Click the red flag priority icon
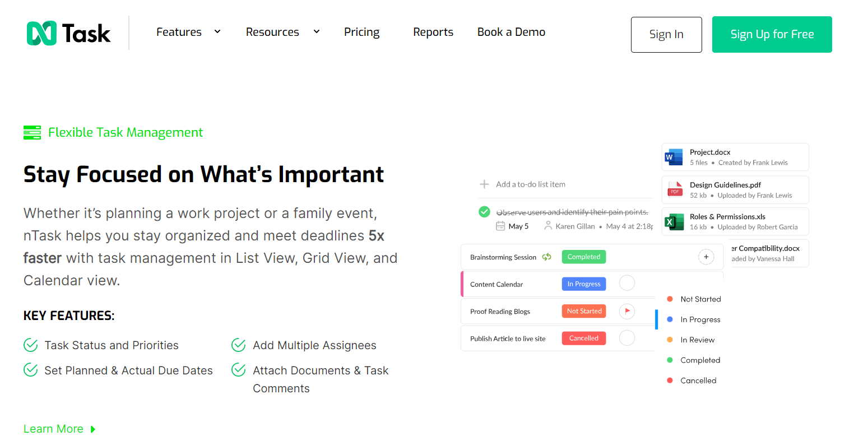 pyautogui.click(x=627, y=311)
